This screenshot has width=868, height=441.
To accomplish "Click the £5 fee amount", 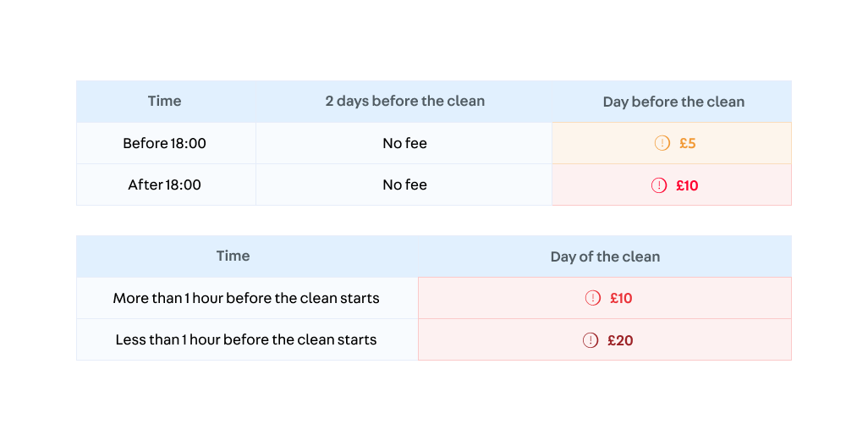I will point(688,143).
